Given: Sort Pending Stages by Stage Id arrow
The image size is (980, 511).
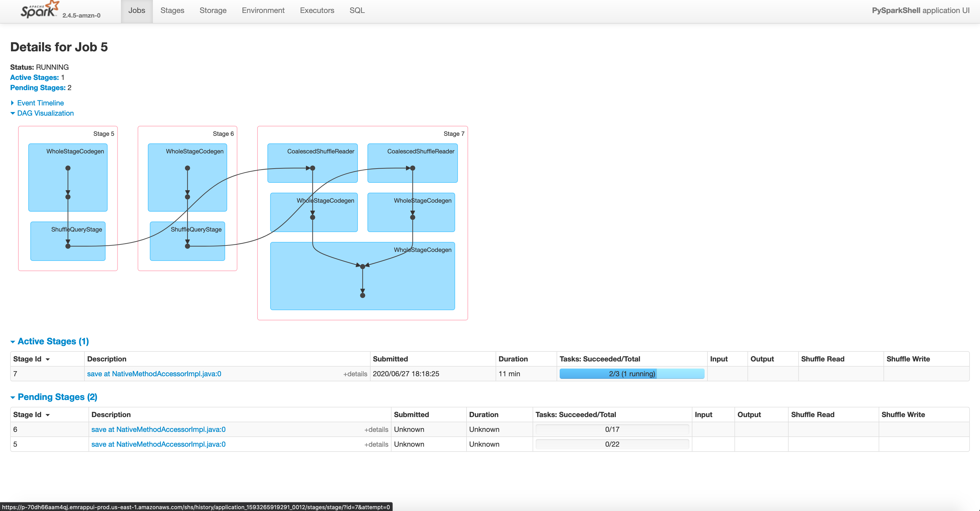Looking at the screenshot, I should coord(48,415).
